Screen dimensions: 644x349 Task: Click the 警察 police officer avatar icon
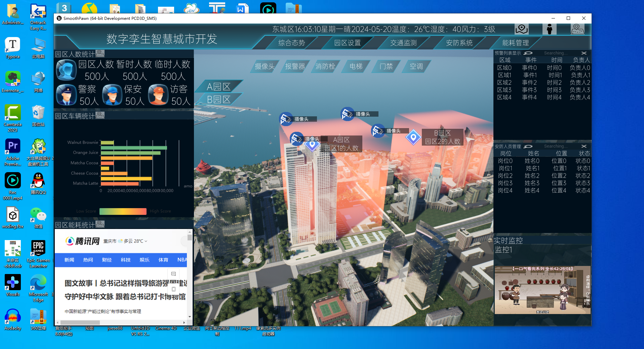pos(66,95)
